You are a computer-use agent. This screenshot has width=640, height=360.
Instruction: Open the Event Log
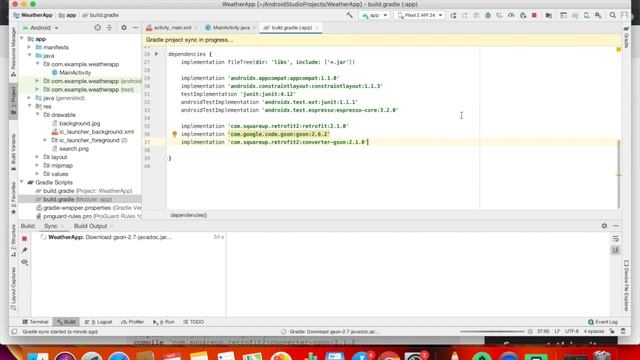[x=603, y=322]
